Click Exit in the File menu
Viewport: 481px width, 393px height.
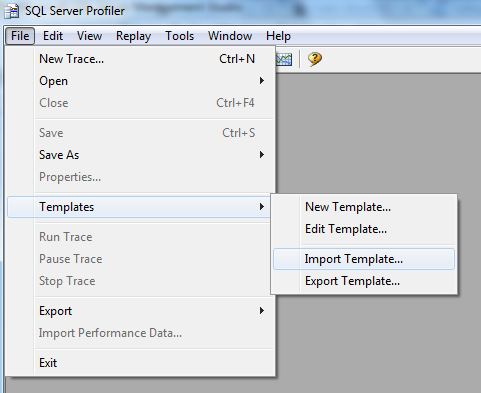coord(140,363)
